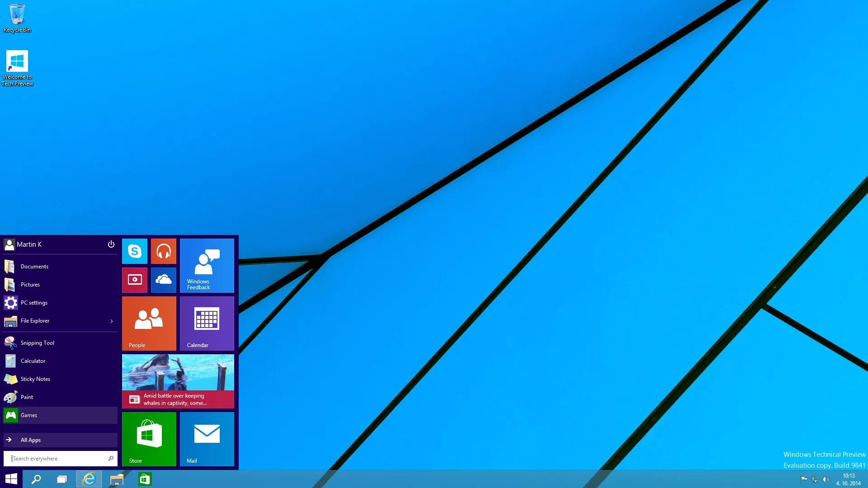Open the whales news article tile
This screenshot has width=868, height=488.
coord(178,381)
